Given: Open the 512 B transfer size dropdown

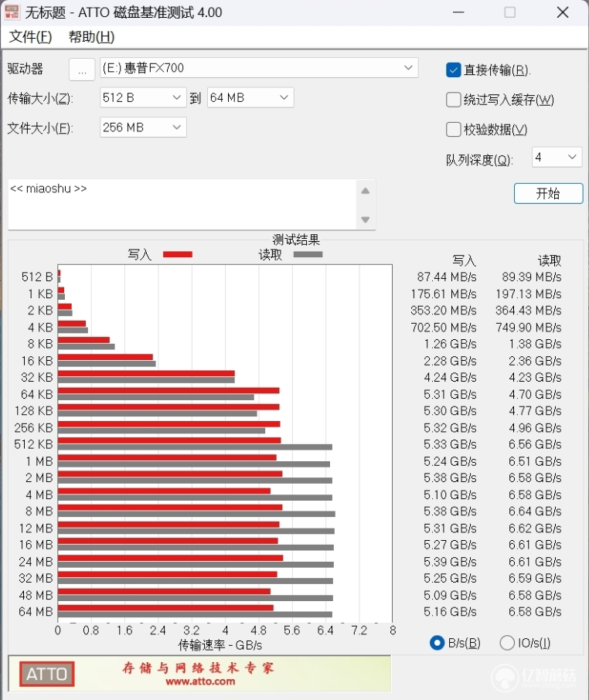Looking at the screenshot, I should click(x=143, y=98).
